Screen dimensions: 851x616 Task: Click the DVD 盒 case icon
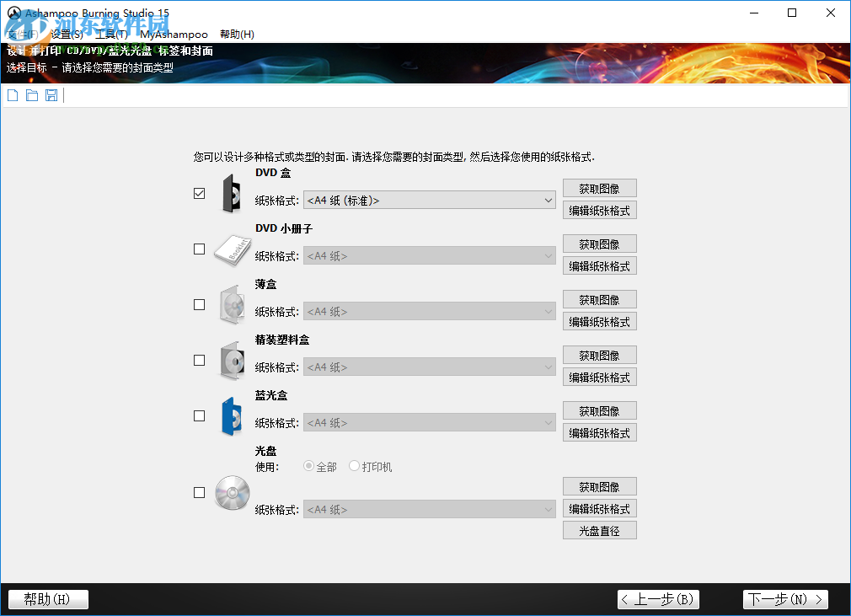tap(231, 194)
